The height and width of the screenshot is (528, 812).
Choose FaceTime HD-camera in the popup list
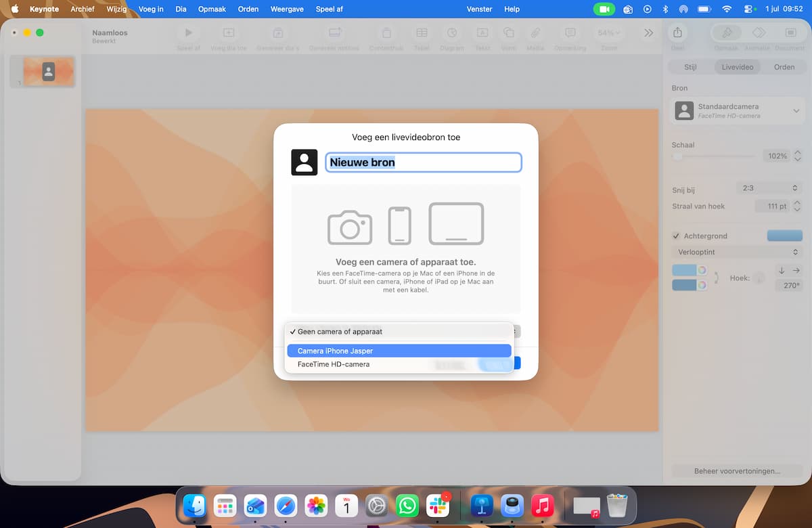point(399,364)
